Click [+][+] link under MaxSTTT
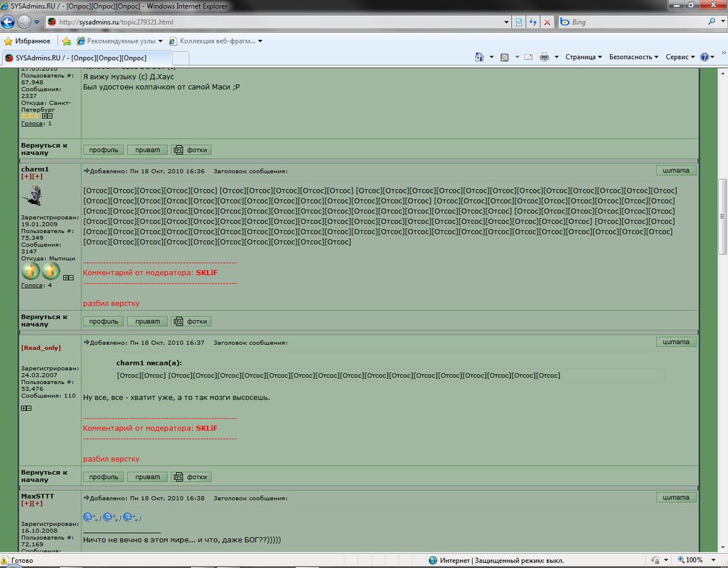Image resolution: width=728 pixels, height=568 pixels. pyautogui.click(x=32, y=503)
